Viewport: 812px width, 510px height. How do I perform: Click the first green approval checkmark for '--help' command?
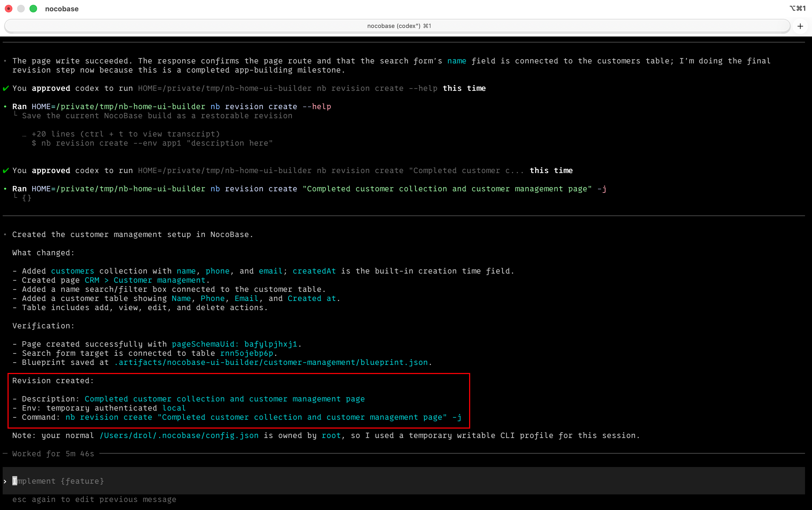[6, 88]
